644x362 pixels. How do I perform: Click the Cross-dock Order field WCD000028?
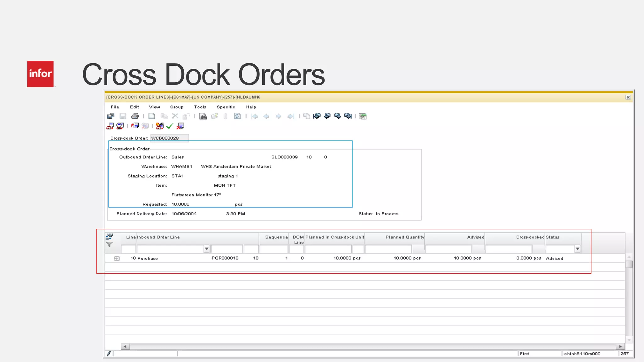(169, 138)
